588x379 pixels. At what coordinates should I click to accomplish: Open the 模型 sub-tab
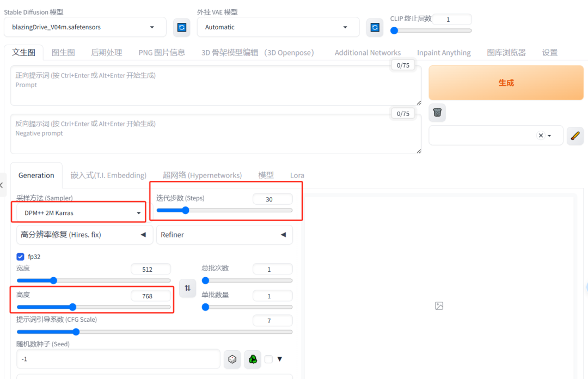pos(266,175)
